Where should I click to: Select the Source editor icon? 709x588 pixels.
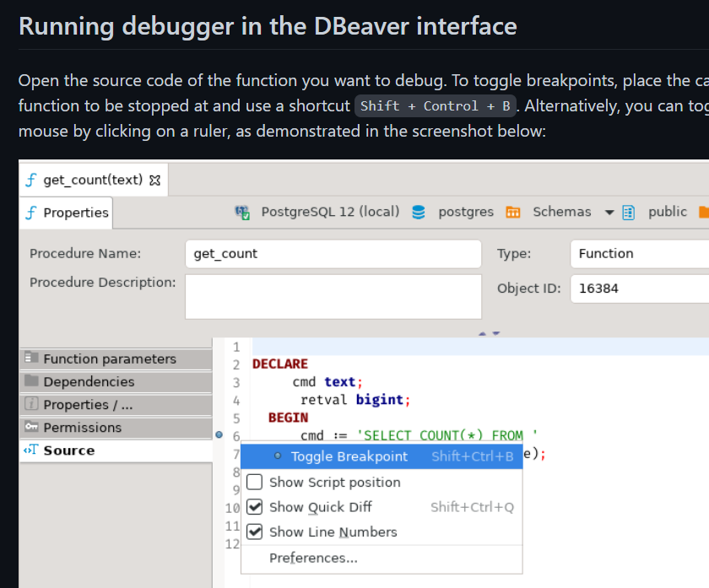[x=30, y=450]
